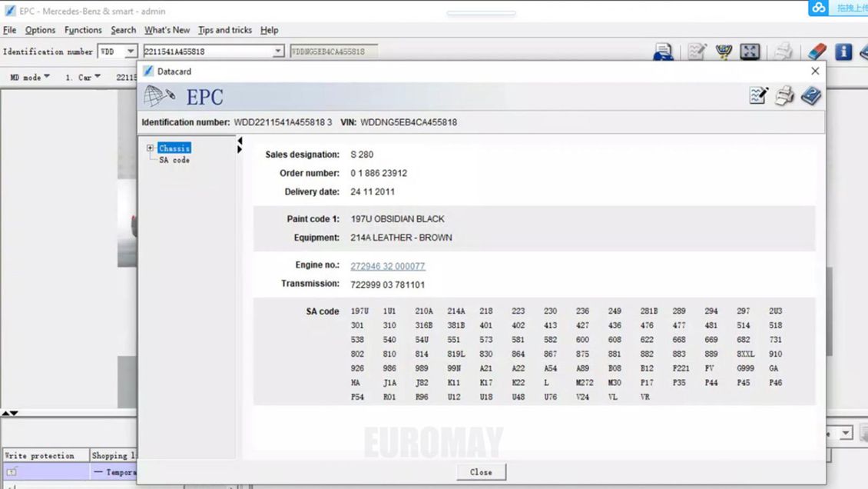Open the blue info icon in main toolbar
The width and height of the screenshot is (868, 489).
tap(843, 52)
